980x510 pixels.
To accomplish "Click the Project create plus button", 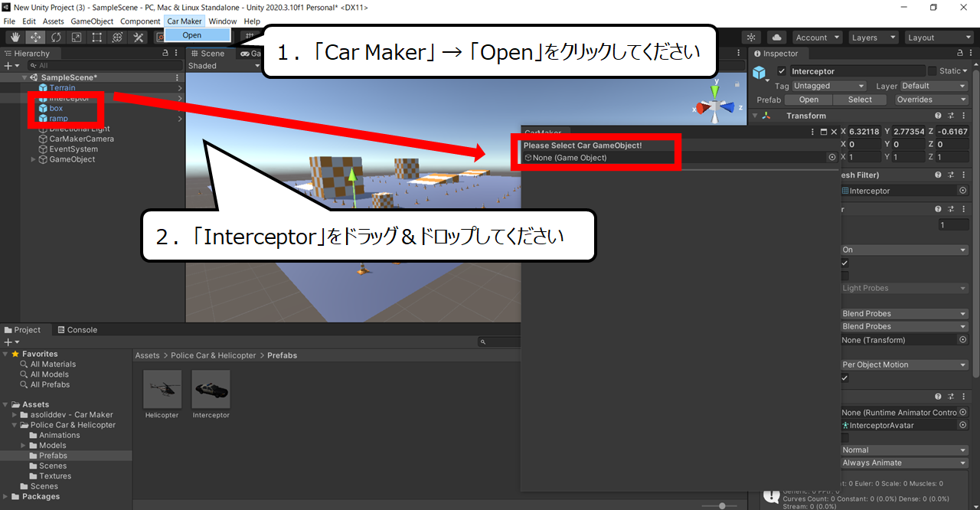I will [x=11, y=342].
